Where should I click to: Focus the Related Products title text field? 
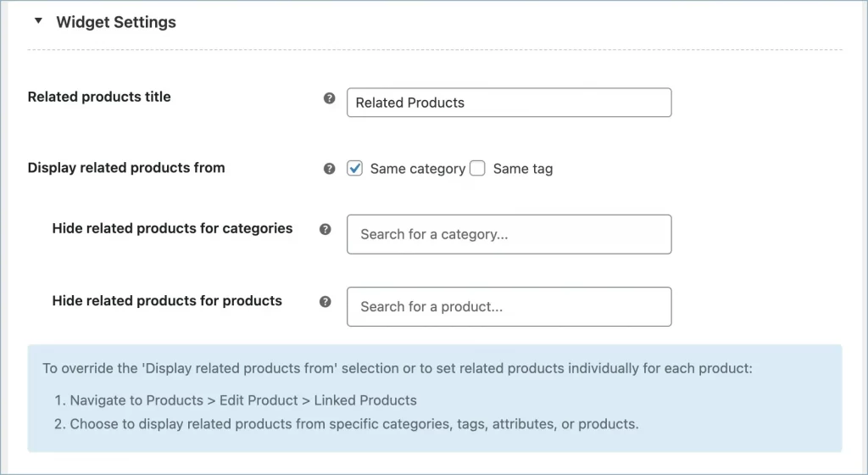pos(509,103)
